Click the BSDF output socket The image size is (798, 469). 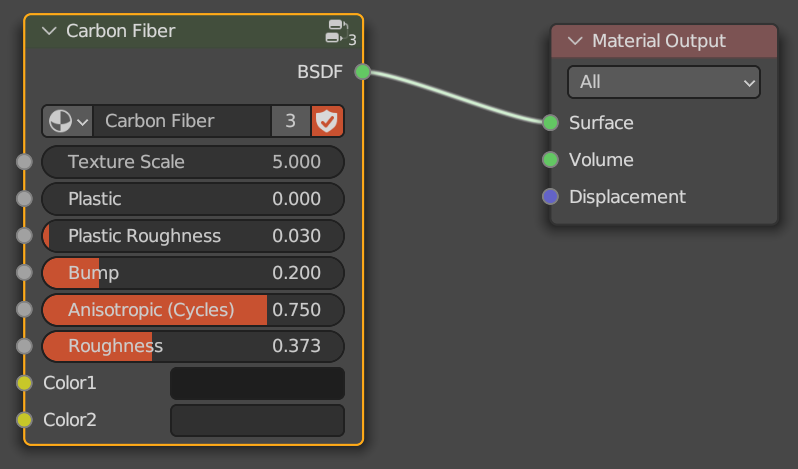click(x=363, y=71)
